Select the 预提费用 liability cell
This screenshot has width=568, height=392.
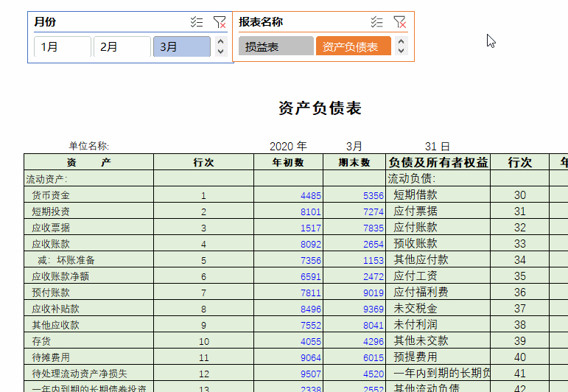(438, 357)
